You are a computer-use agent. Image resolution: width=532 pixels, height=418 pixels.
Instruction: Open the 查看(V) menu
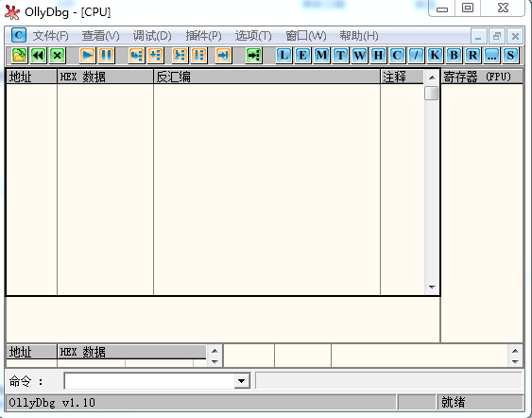point(101,36)
